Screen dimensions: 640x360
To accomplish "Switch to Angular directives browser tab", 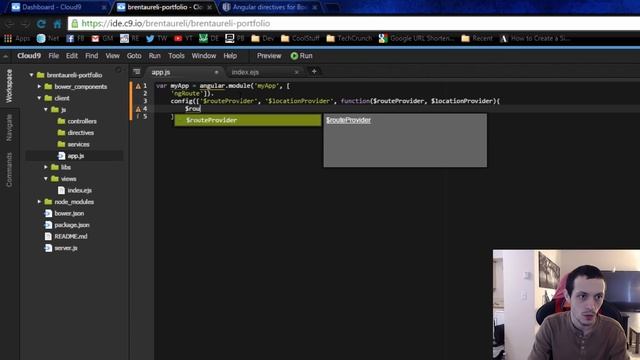I will [270, 7].
